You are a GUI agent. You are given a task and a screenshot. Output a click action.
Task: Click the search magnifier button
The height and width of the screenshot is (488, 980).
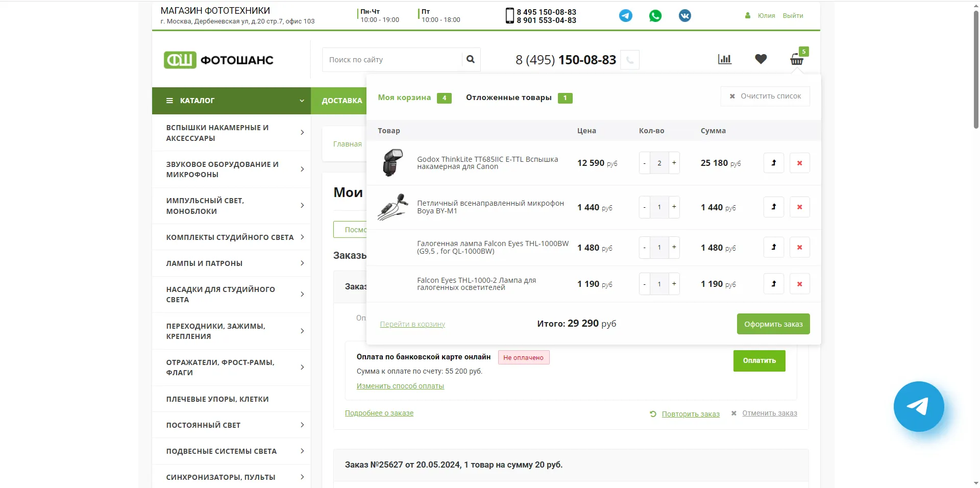tap(471, 60)
